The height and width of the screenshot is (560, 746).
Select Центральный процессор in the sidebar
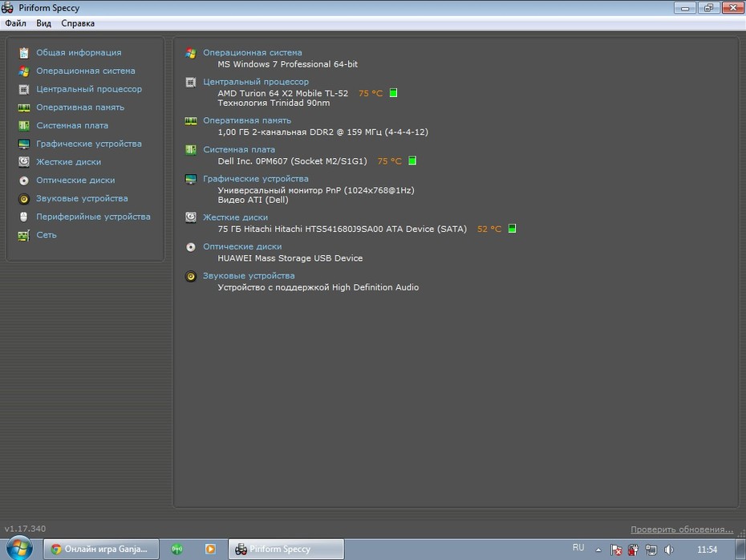pos(89,89)
